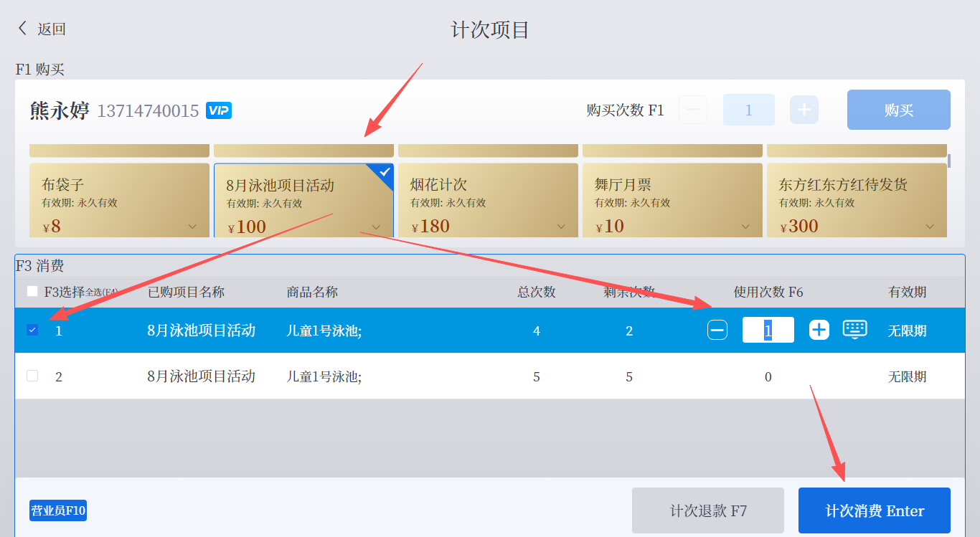Check the checkbox for row 2
The width and height of the screenshot is (980, 537).
[x=32, y=376]
